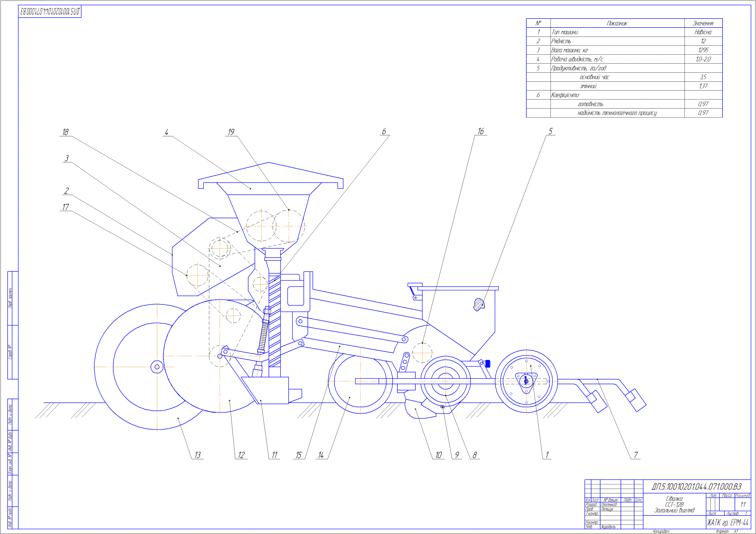Click the scale value '1:1'
Viewport: 756px width, 534px height.
coord(743,504)
